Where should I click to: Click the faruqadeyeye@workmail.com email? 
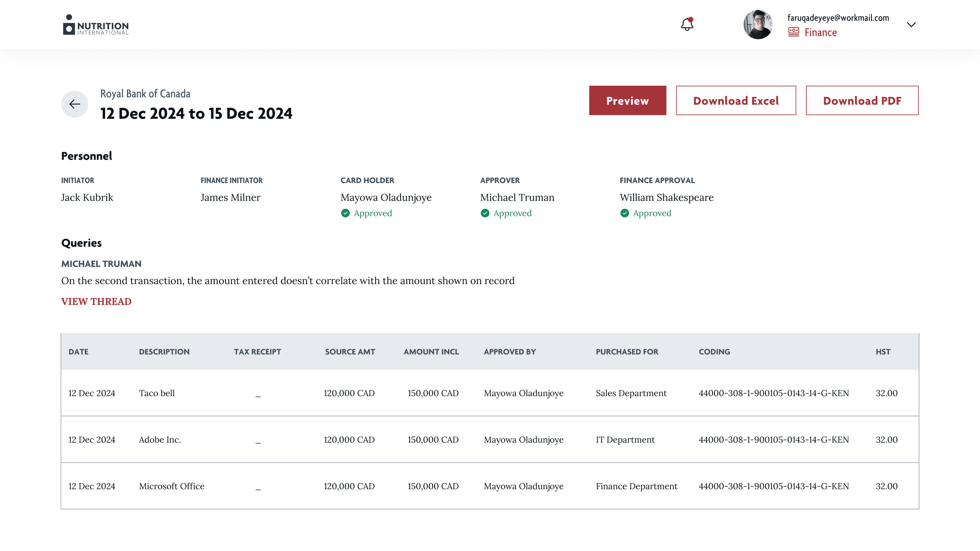pyautogui.click(x=838, y=18)
